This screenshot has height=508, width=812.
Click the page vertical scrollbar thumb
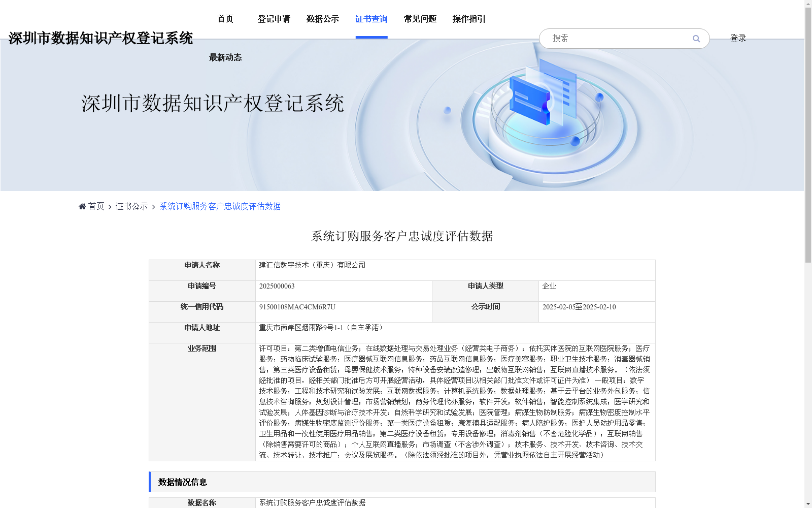click(x=808, y=135)
